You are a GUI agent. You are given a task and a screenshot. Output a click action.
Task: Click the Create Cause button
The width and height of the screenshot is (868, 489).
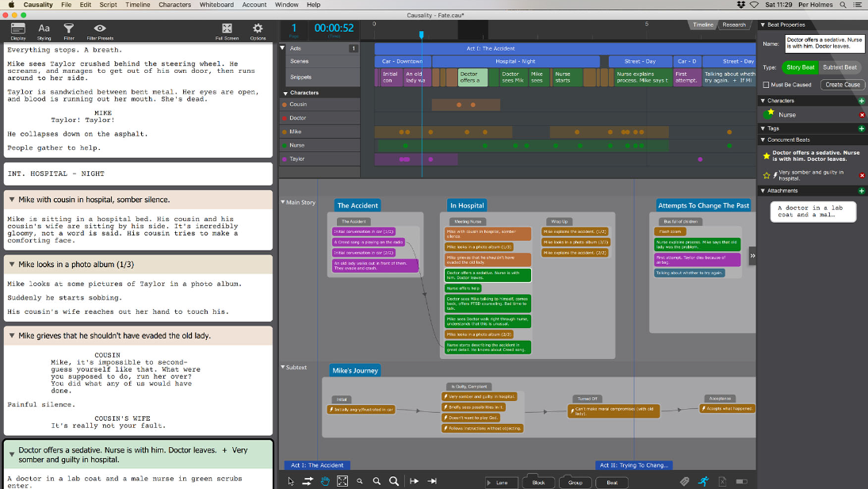[843, 84]
